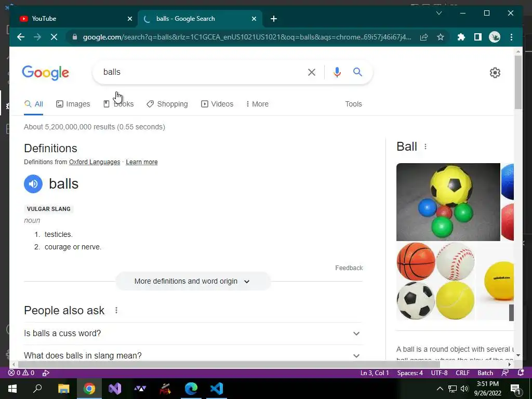Image resolution: width=532 pixels, height=399 pixels.
Task: Select the All results tab
Action: point(34,104)
